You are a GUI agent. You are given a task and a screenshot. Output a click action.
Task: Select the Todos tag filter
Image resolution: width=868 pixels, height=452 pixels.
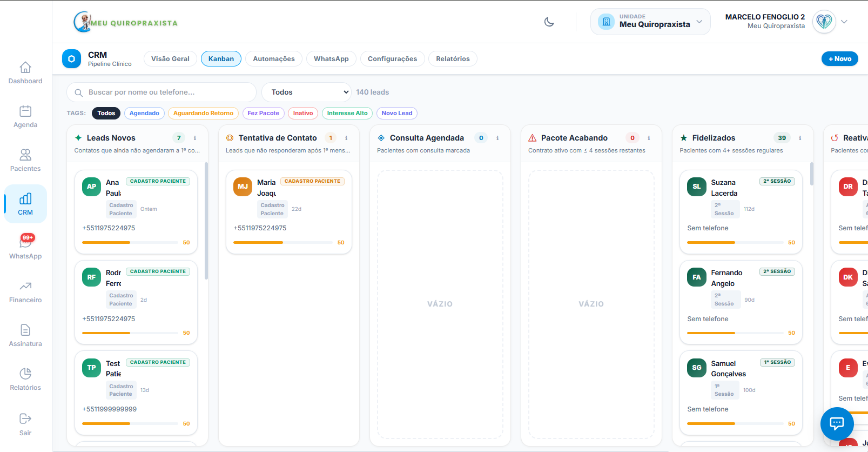coord(106,113)
